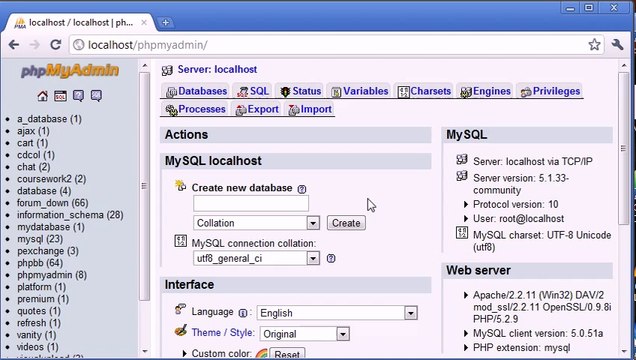The image size is (636, 360).
Task: Open the Import tab
Action: 310,109
